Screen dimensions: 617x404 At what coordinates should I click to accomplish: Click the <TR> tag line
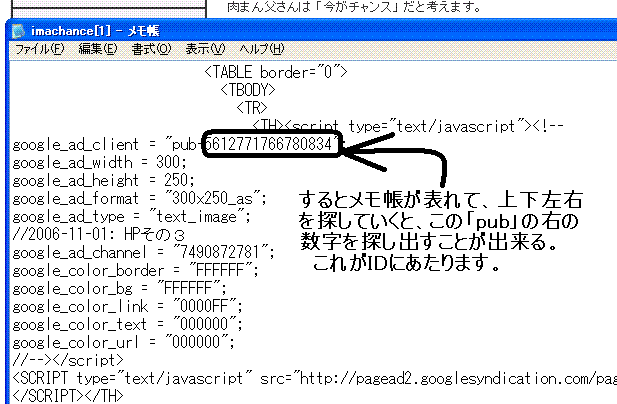tap(252, 108)
